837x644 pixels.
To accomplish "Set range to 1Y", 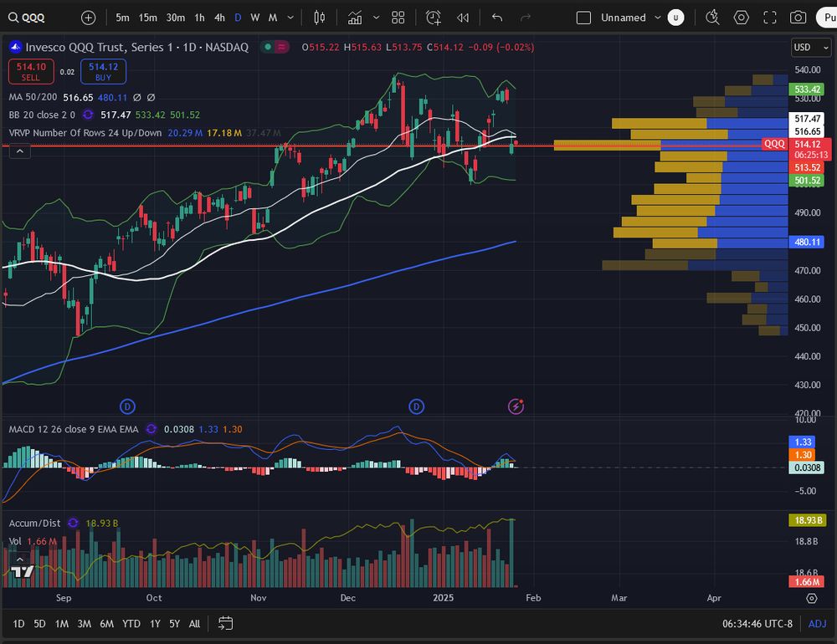I will click(x=155, y=624).
